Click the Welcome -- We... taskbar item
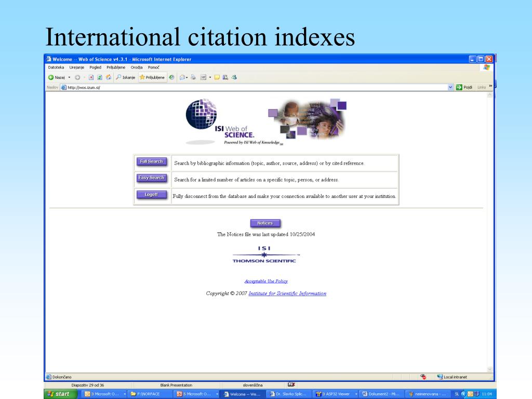The image size is (532, 399). pos(243,394)
